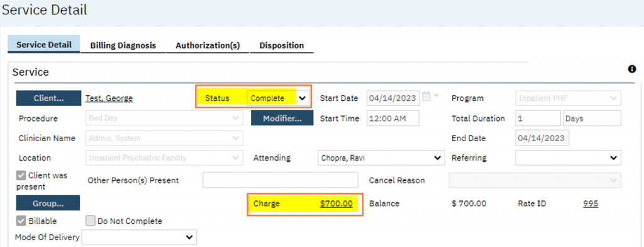Click the info icon in Service section
This screenshot has width=644, height=247.
632,69
